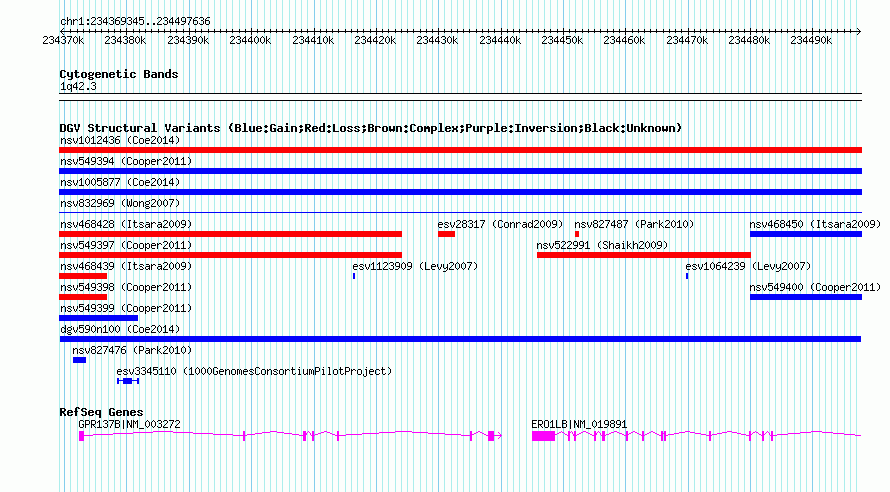Click the red nsv1012436 (Coe2014) loss bar

(460, 150)
